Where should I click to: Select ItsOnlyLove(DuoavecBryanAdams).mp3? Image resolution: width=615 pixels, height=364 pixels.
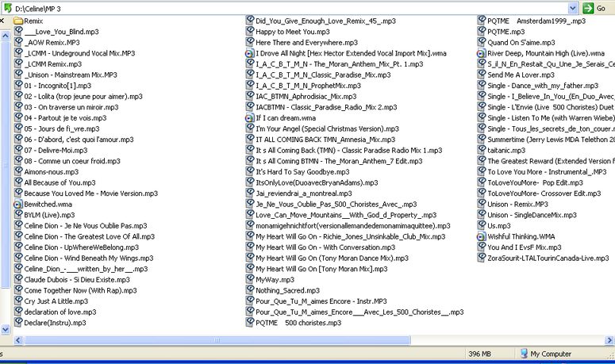(317, 182)
